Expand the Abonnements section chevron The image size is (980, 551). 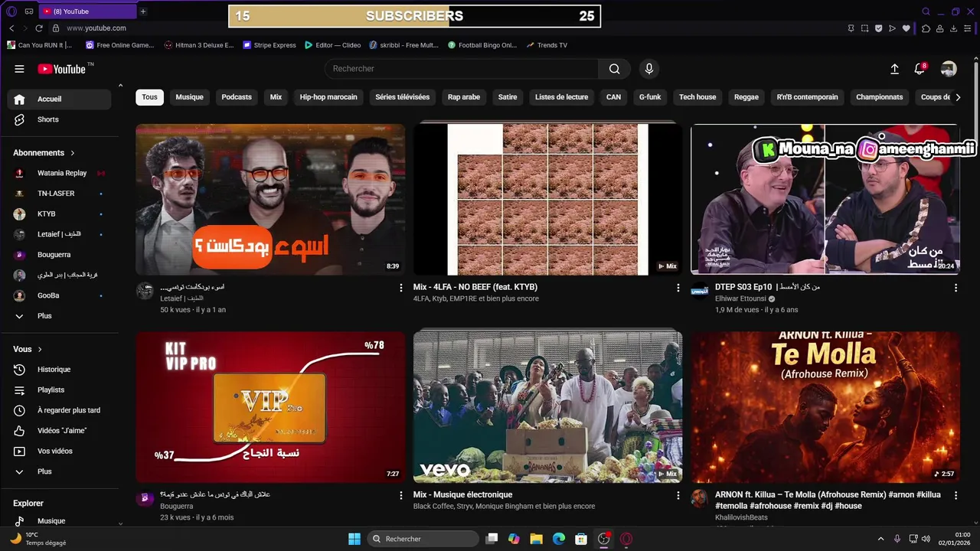point(73,153)
